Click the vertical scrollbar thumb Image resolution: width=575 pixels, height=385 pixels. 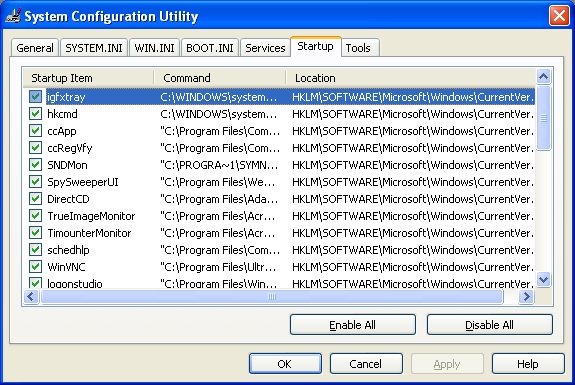[543, 118]
